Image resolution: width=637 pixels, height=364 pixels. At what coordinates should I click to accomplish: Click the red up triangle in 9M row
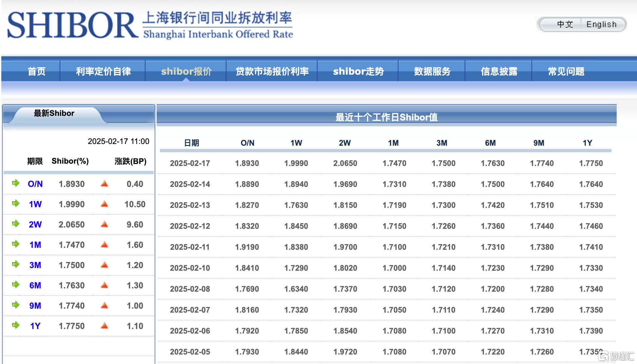point(105,305)
